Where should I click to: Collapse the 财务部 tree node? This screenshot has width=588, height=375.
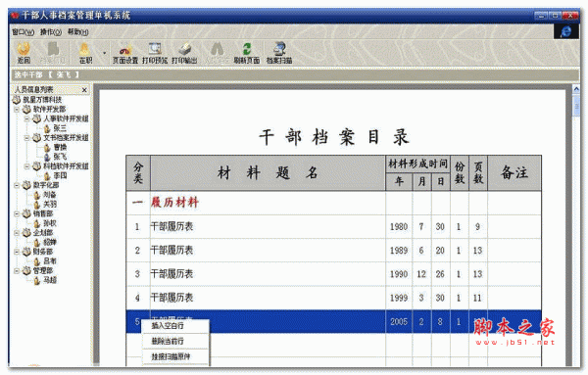tap(17, 252)
